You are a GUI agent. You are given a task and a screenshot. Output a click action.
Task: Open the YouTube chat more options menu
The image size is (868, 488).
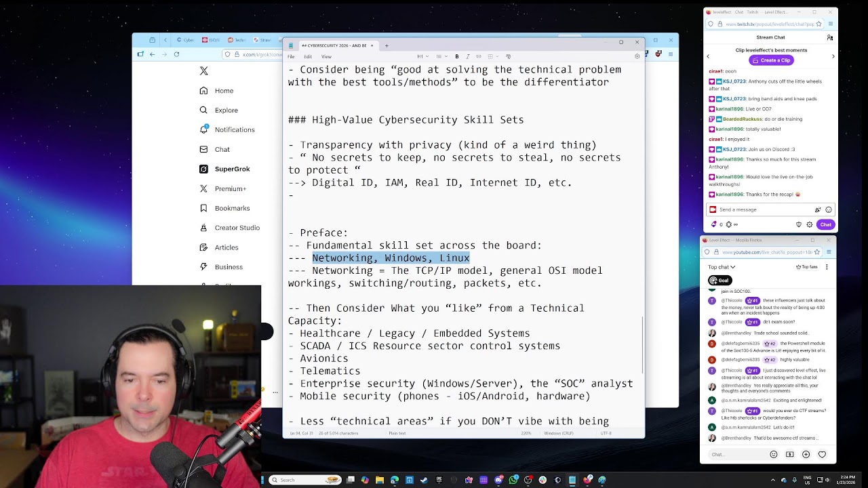coord(827,267)
